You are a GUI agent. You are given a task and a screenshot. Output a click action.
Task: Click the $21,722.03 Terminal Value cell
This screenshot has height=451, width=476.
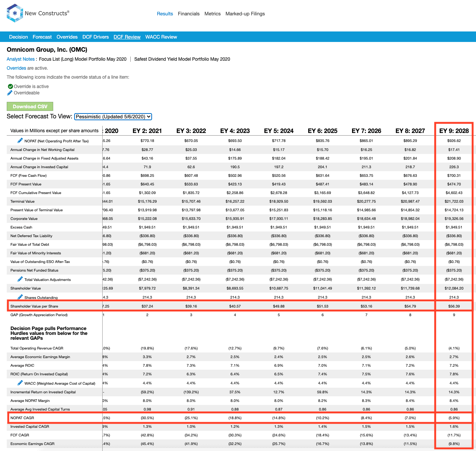tap(454, 202)
